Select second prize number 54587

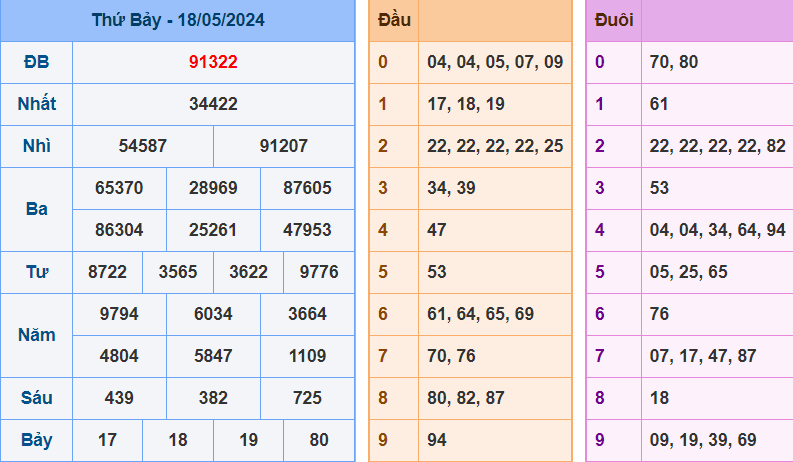143,146
